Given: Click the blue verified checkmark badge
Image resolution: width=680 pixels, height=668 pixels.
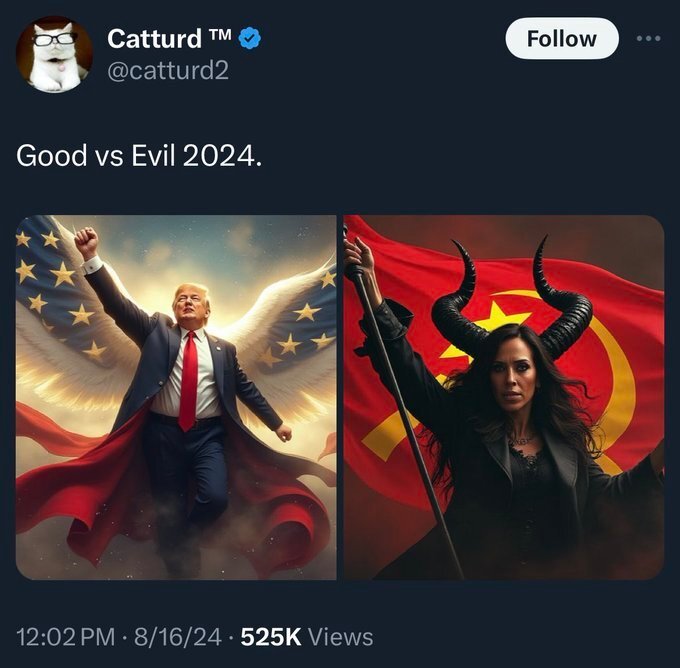Looking at the screenshot, I should [251, 39].
